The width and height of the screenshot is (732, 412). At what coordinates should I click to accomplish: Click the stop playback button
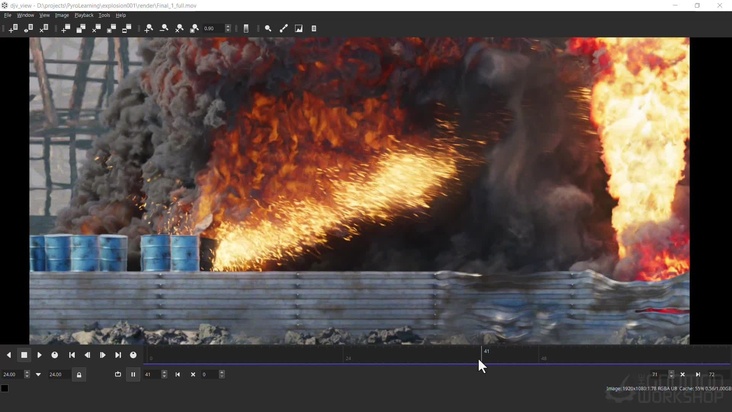pos(24,355)
